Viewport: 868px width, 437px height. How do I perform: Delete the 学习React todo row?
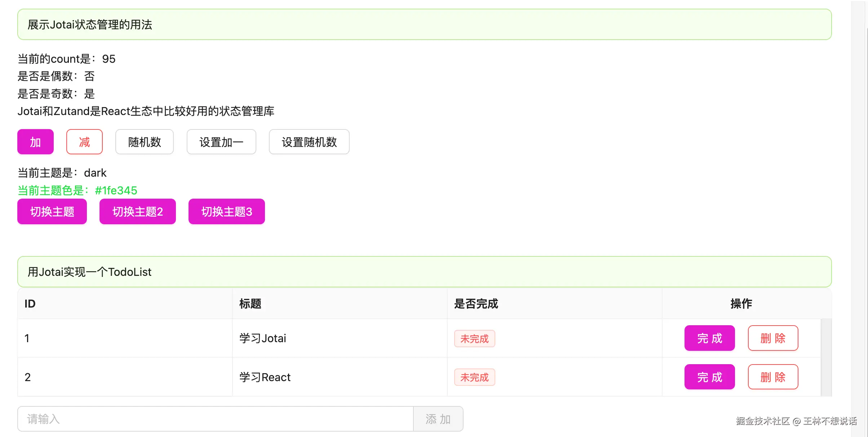pos(772,377)
